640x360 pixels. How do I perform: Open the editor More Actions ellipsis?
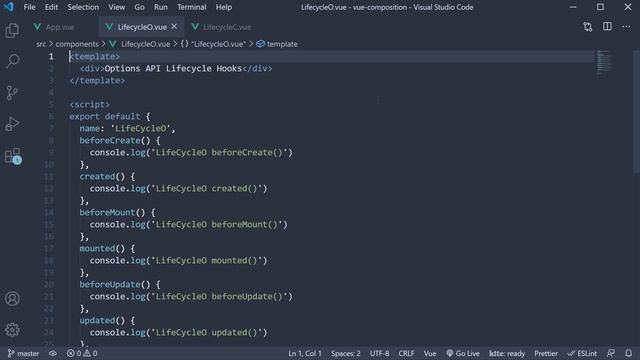(x=626, y=27)
